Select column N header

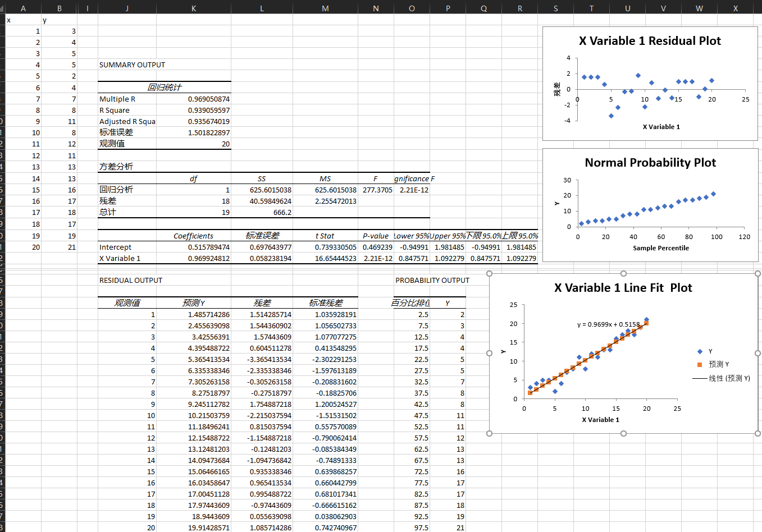(x=376, y=8)
